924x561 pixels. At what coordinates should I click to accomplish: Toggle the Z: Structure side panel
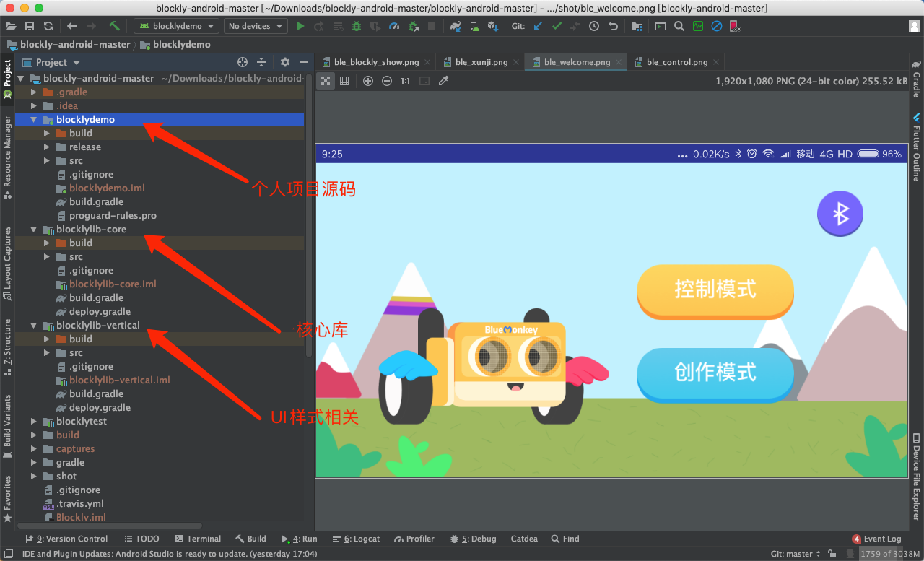tap(7, 347)
